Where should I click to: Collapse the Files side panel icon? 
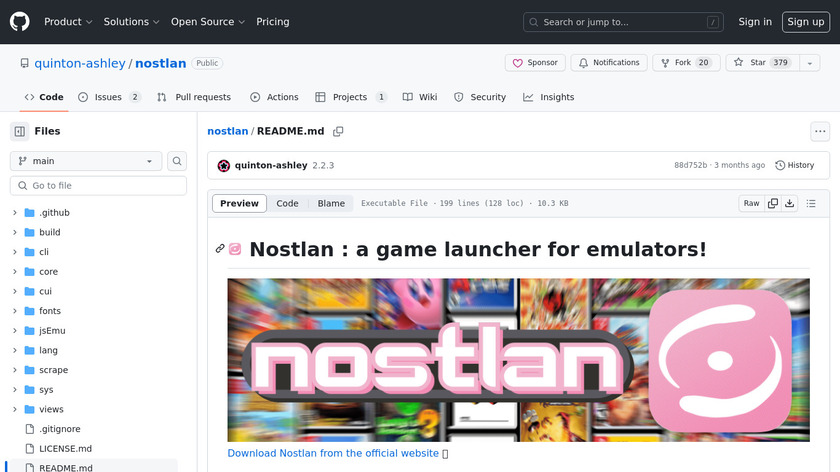(x=20, y=131)
